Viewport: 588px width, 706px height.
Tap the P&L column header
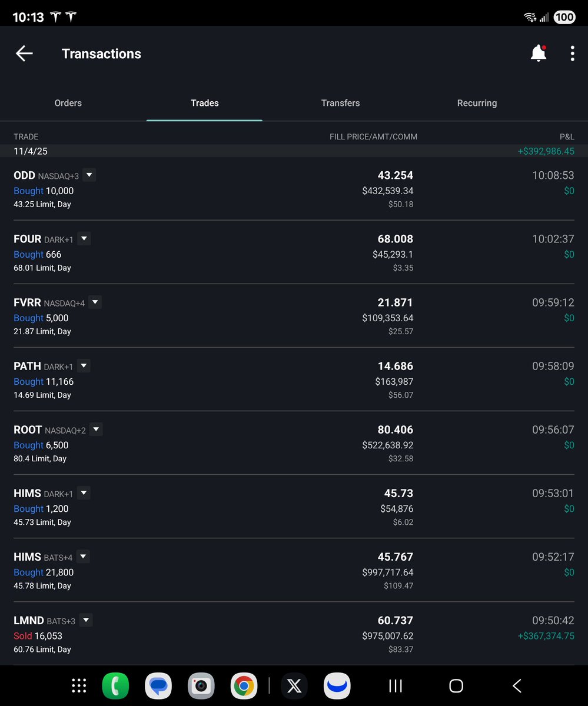tap(567, 136)
